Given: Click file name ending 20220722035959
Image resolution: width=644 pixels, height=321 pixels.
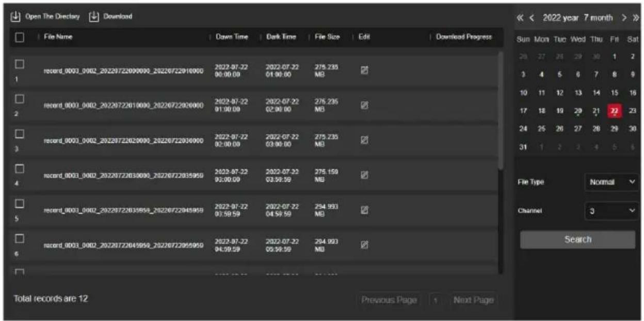Looking at the screenshot, I should click(x=123, y=175).
